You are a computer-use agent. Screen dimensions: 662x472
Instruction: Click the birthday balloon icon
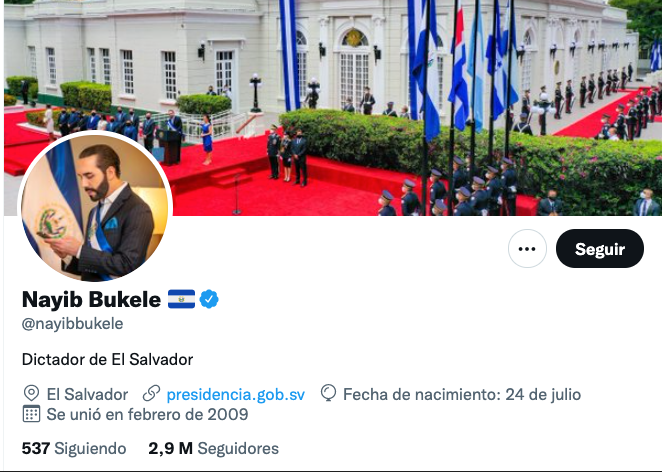328,393
